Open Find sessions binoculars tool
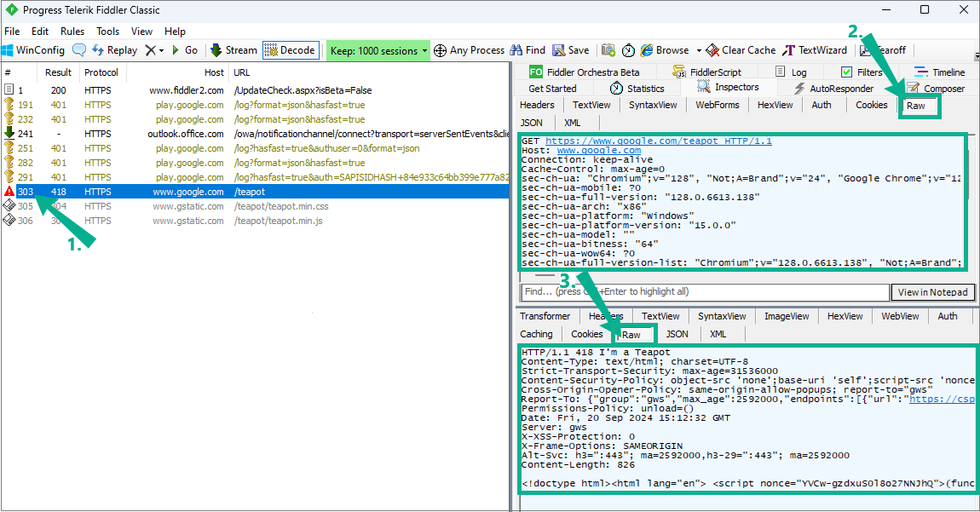Image resolution: width=980 pixels, height=512 pixels. coord(527,50)
